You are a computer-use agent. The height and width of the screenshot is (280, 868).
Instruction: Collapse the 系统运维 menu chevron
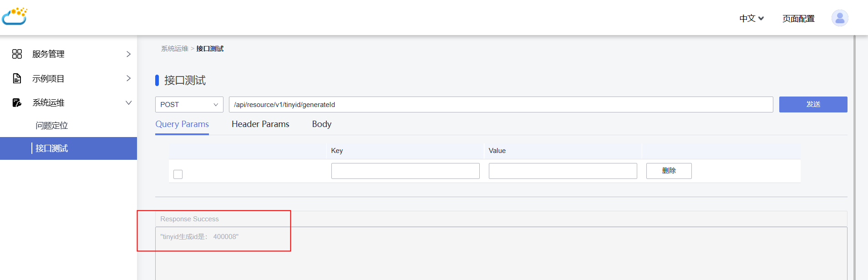pos(128,102)
